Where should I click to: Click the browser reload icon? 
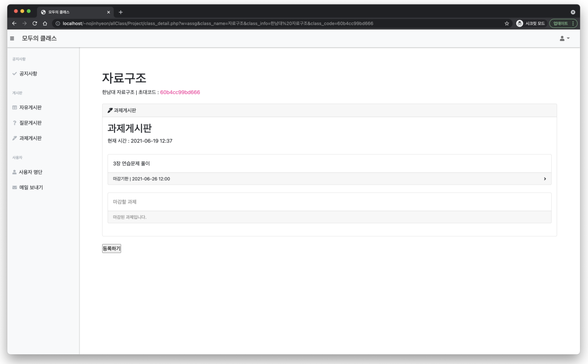click(35, 23)
